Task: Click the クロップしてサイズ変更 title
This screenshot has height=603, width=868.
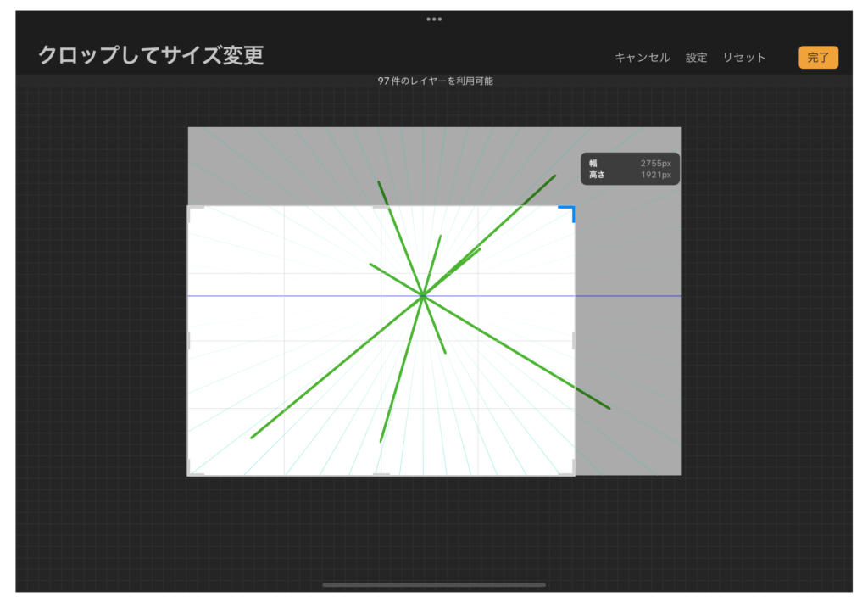Action: click(x=151, y=55)
